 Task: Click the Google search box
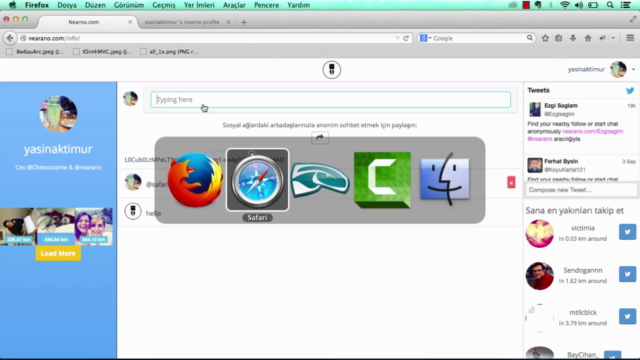(x=476, y=38)
